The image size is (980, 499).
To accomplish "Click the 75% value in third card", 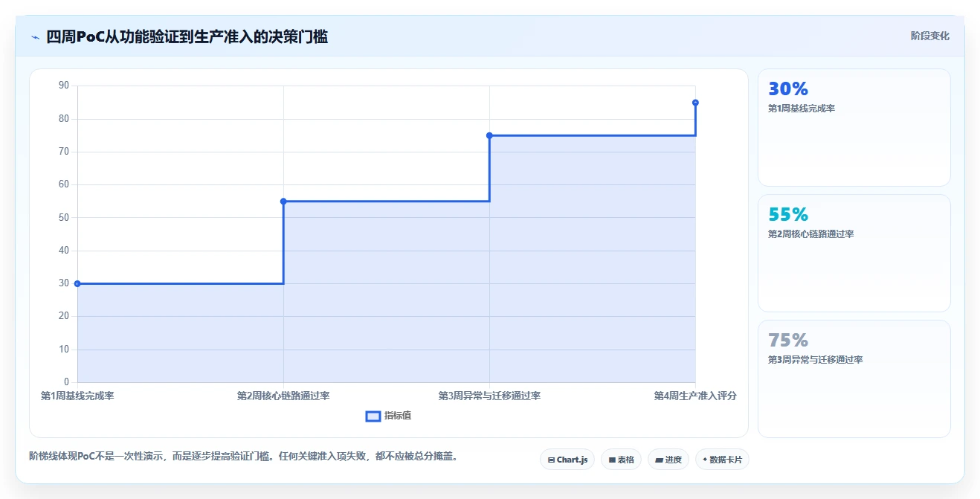I will 788,341.
